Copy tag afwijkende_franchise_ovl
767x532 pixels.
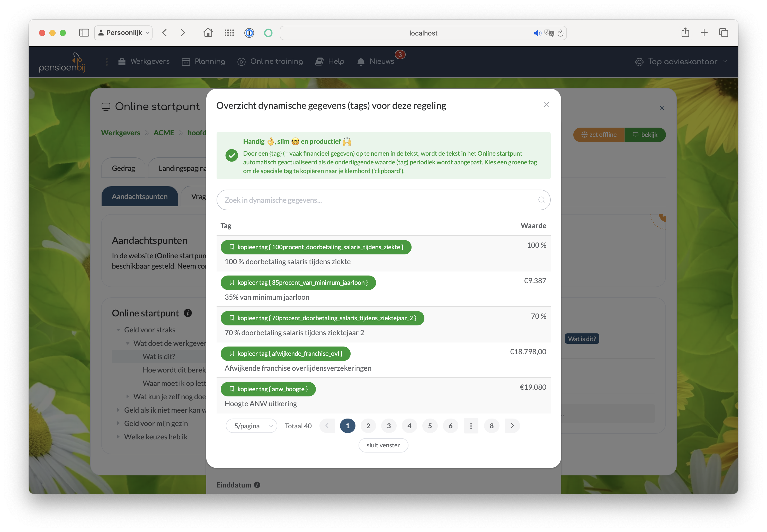click(286, 354)
